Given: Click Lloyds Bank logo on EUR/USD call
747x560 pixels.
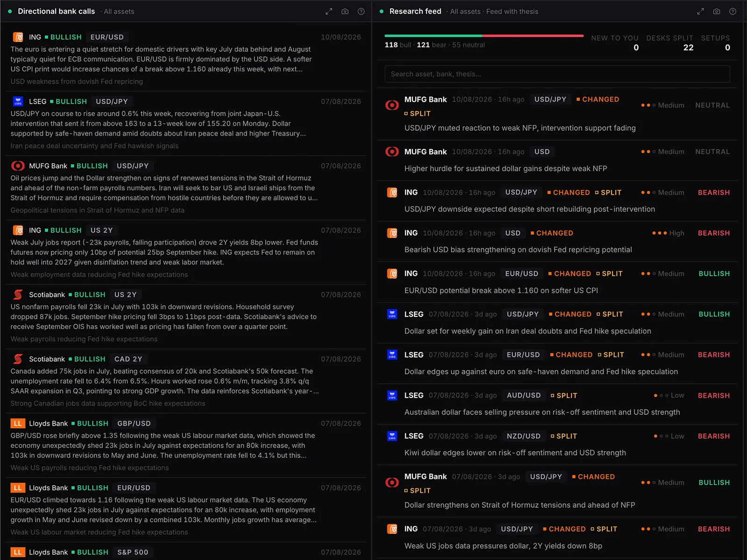Looking at the screenshot, I should point(18,488).
